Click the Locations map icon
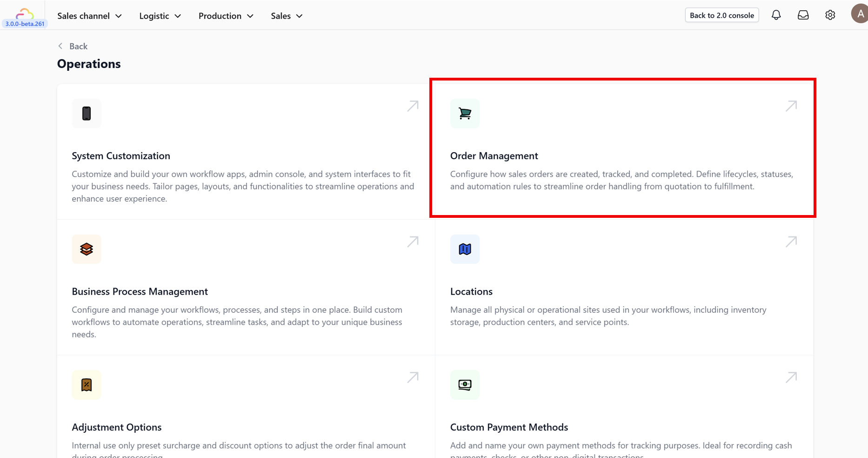The image size is (868, 458). [465, 249]
